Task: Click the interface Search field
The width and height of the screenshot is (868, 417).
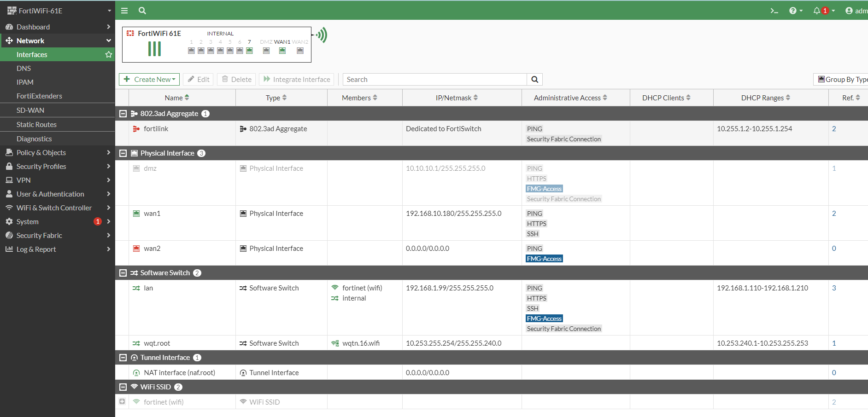Action: point(435,80)
